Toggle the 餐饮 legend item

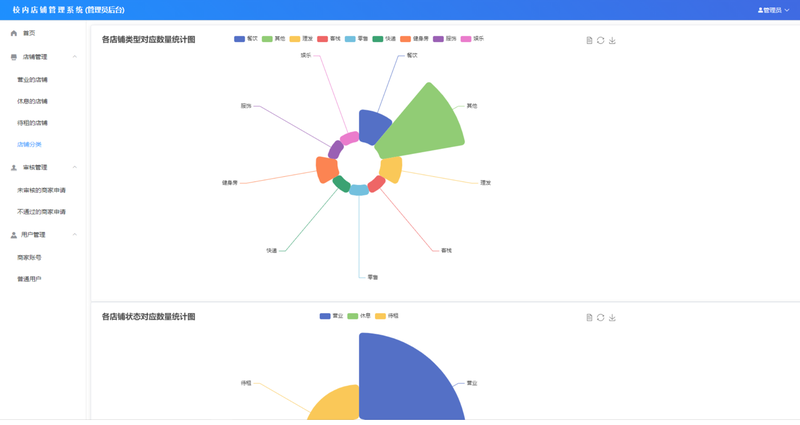point(246,39)
